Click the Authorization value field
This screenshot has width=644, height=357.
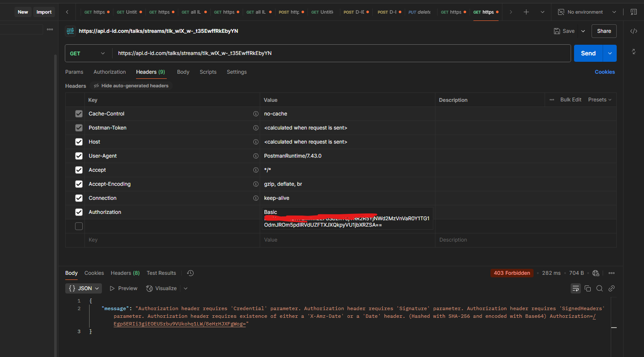[347, 219]
